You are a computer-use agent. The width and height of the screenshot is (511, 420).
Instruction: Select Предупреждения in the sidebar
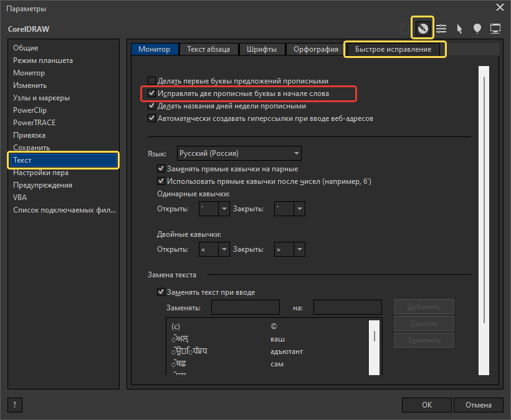tap(43, 185)
